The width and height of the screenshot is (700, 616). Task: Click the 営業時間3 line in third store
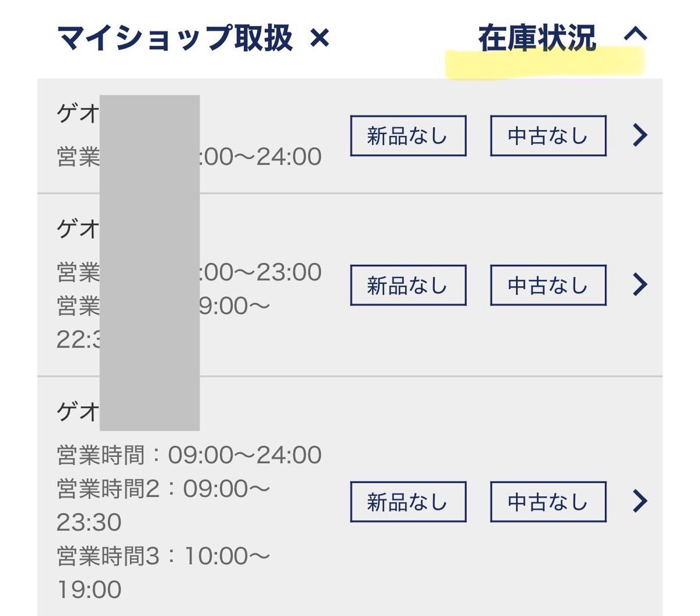(x=163, y=556)
